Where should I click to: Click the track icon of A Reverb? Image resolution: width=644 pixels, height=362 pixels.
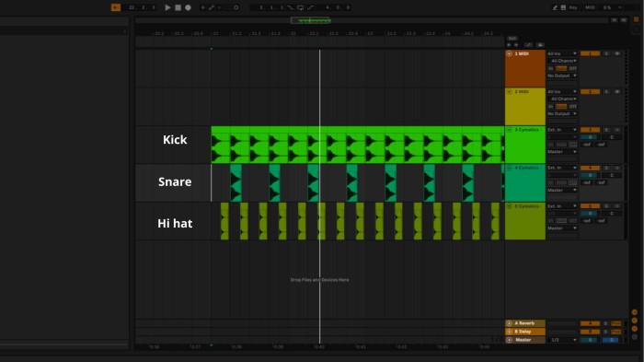tap(510, 323)
